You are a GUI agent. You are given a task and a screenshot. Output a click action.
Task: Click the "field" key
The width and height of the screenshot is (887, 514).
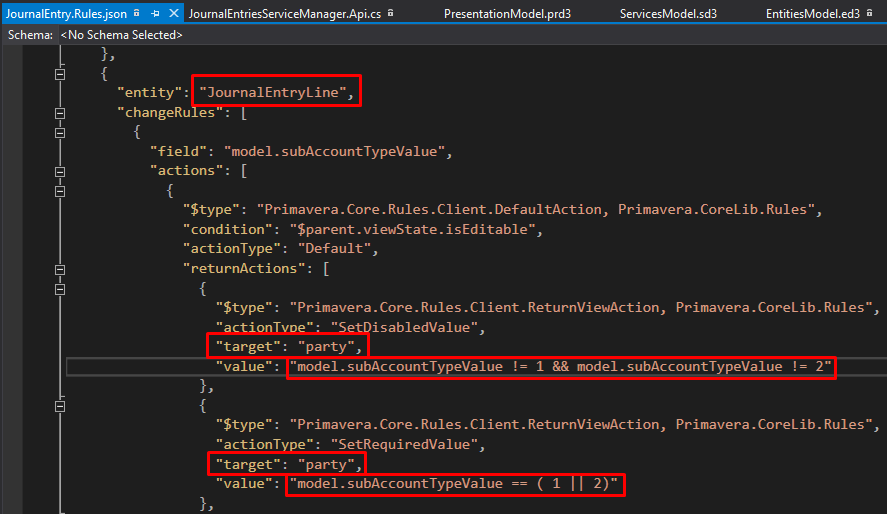(x=179, y=151)
